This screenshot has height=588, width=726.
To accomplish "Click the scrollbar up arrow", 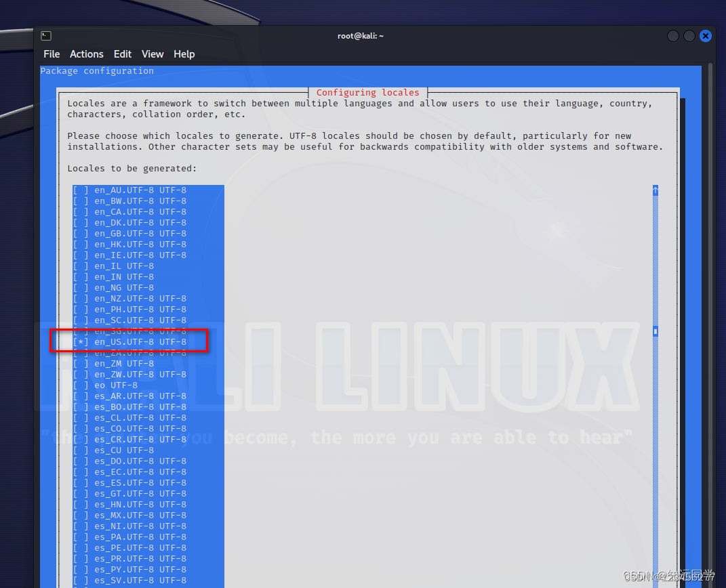I will click(x=655, y=190).
